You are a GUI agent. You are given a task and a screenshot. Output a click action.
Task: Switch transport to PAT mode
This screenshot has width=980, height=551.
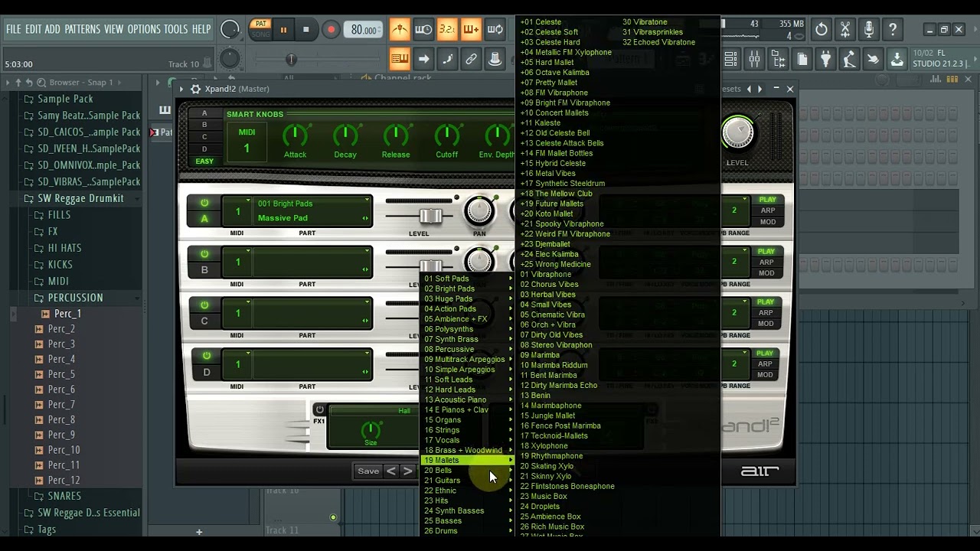(x=261, y=24)
